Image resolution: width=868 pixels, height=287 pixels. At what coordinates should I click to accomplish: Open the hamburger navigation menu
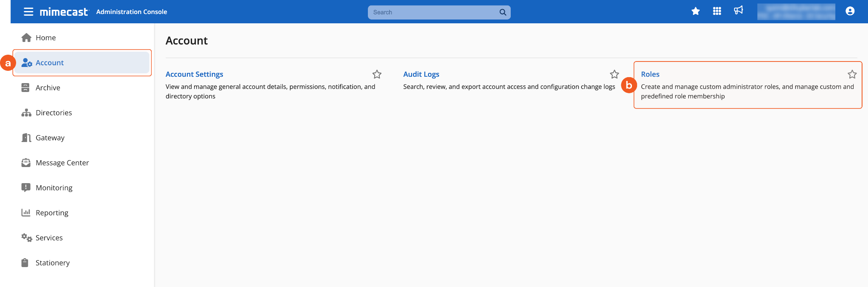point(28,12)
